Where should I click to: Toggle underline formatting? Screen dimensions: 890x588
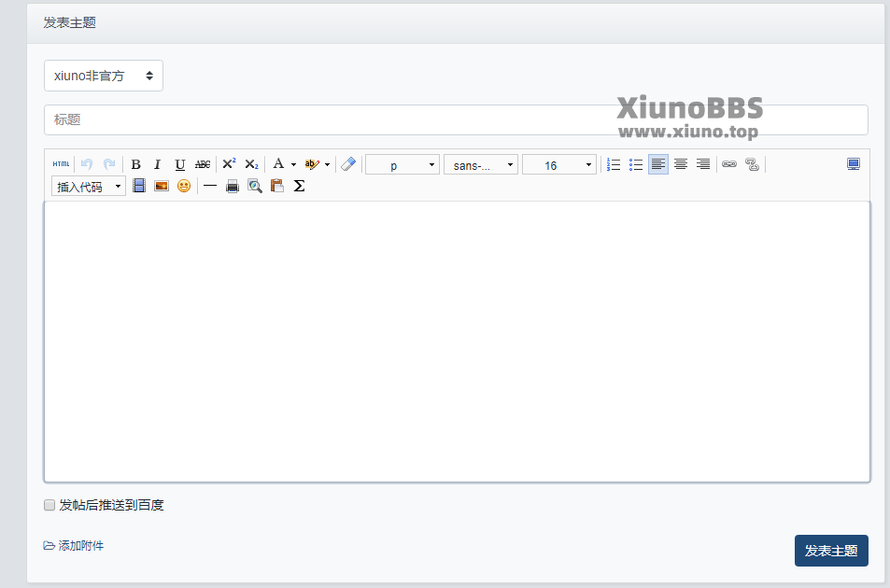180,164
